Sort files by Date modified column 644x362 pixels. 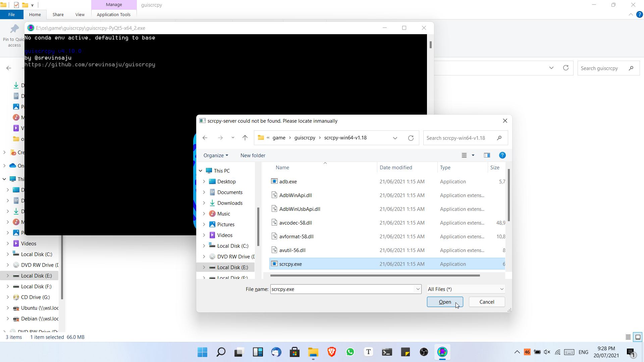point(396,167)
